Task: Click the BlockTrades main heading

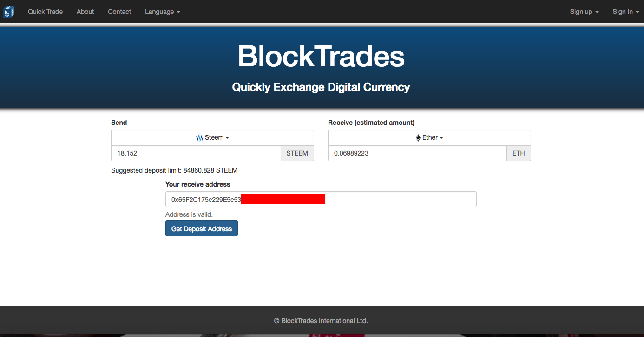Action: pyautogui.click(x=321, y=57)
